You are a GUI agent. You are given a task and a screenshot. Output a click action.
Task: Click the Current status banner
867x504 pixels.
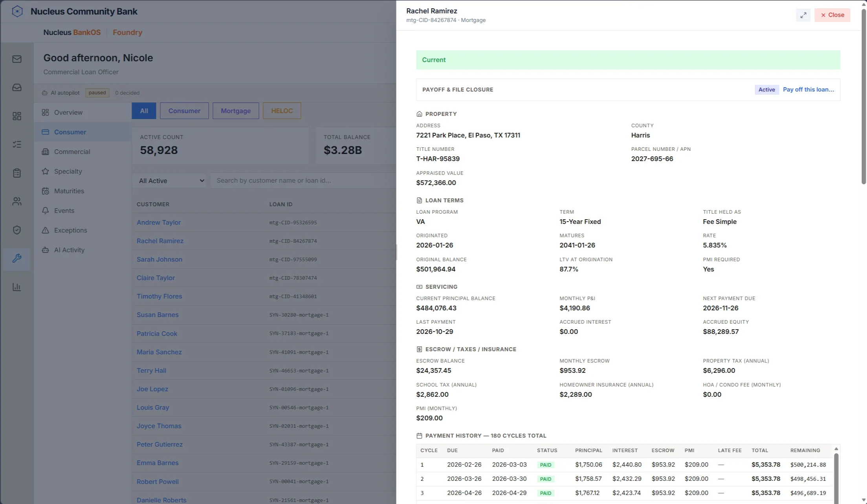click(x=628, y=60)
